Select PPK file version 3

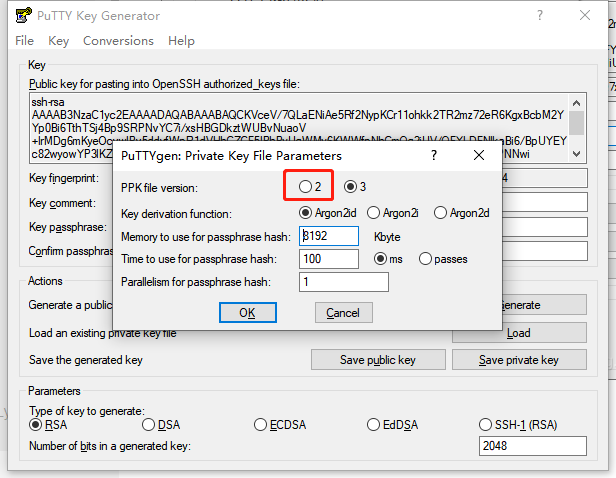(355, 187)
